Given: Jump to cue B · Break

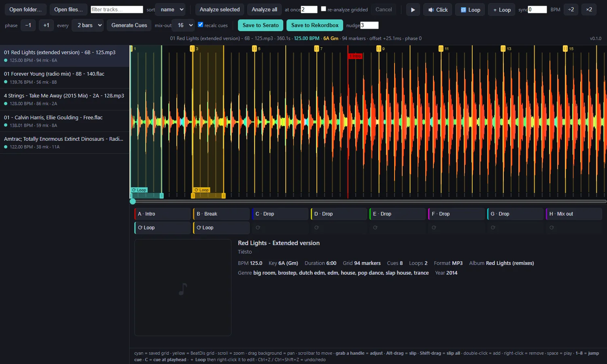Looking at the screenshot, I should pos(221,214).
